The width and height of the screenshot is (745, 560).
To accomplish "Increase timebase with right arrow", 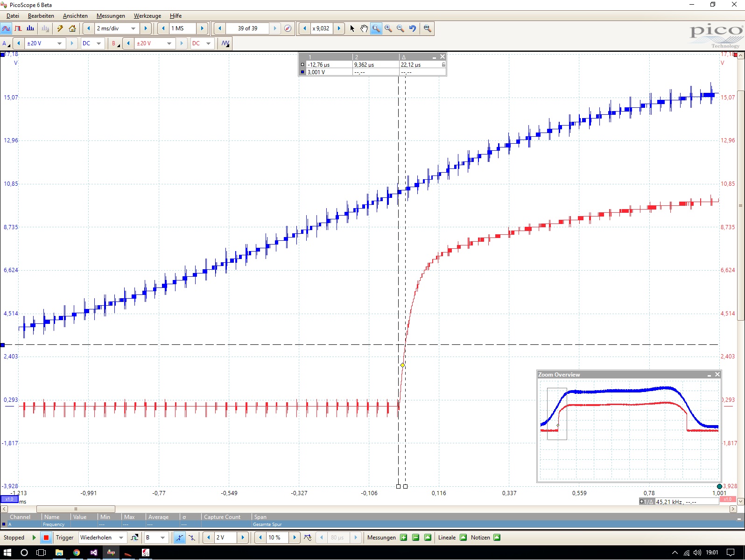I will [146, 28].
